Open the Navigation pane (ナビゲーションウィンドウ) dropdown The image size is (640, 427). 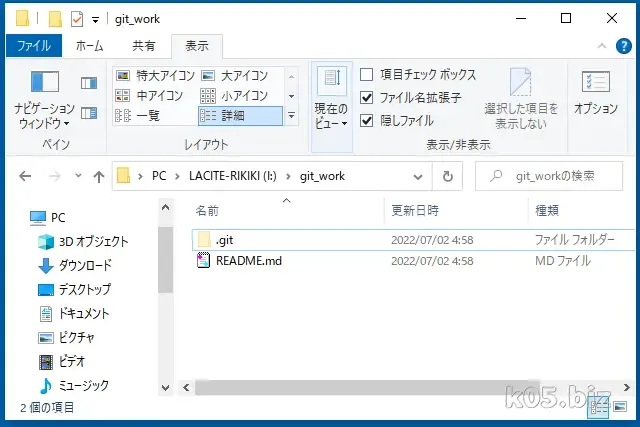click(44, 100)
